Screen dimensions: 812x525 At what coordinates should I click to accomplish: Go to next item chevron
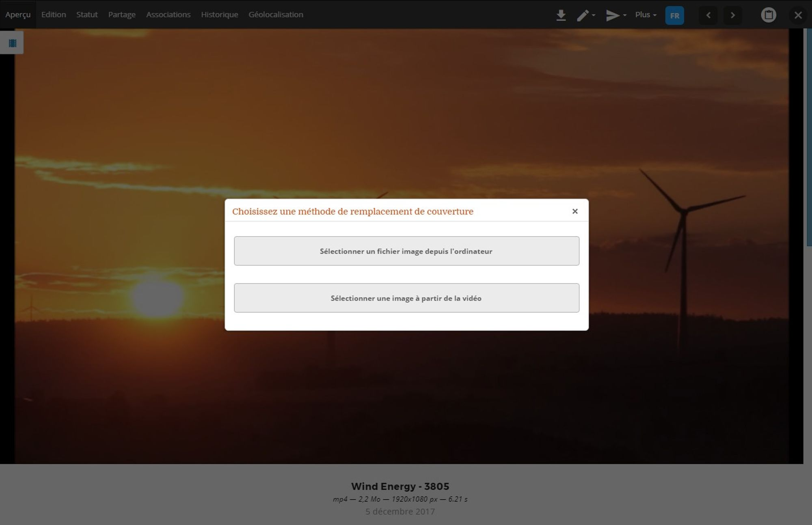tap(733, 15)
